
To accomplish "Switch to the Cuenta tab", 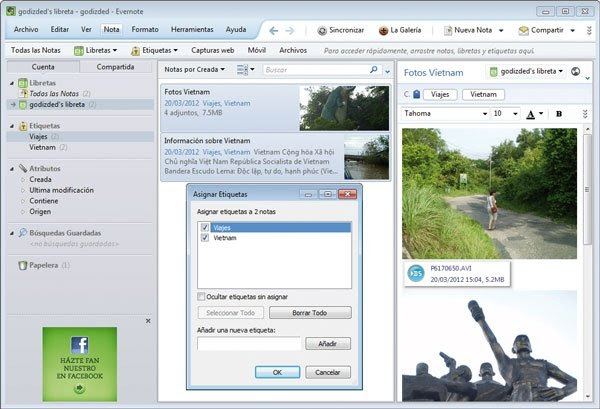I will (x=43, y=67).
